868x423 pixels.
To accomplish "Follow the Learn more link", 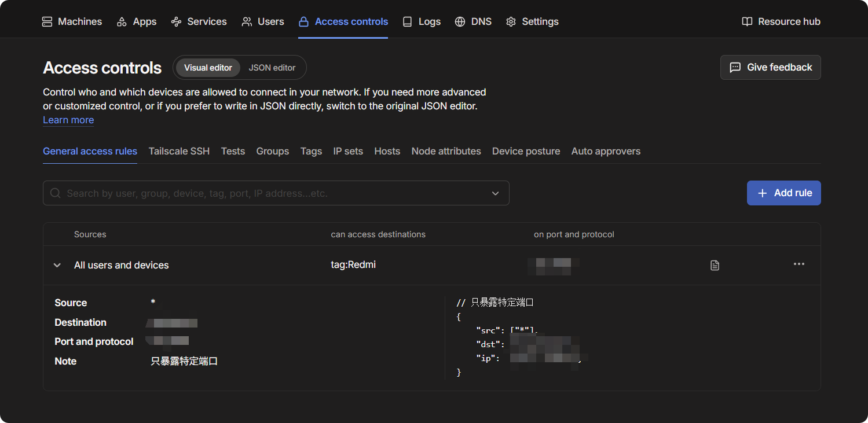I will (x=68, y=120).
